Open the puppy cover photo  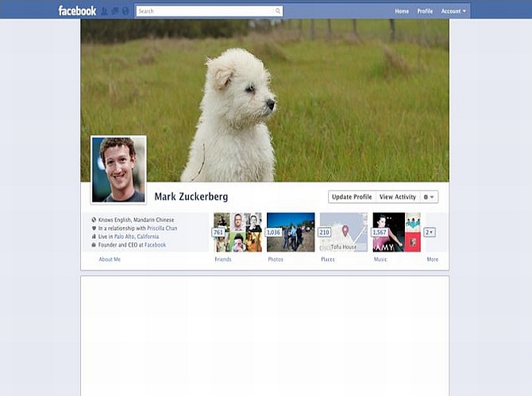point(264,100)
